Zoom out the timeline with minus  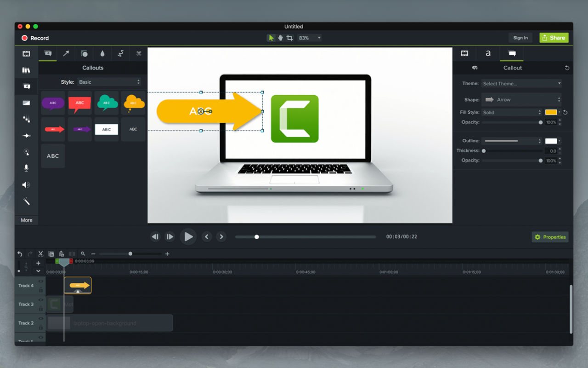tap(93, 253)
